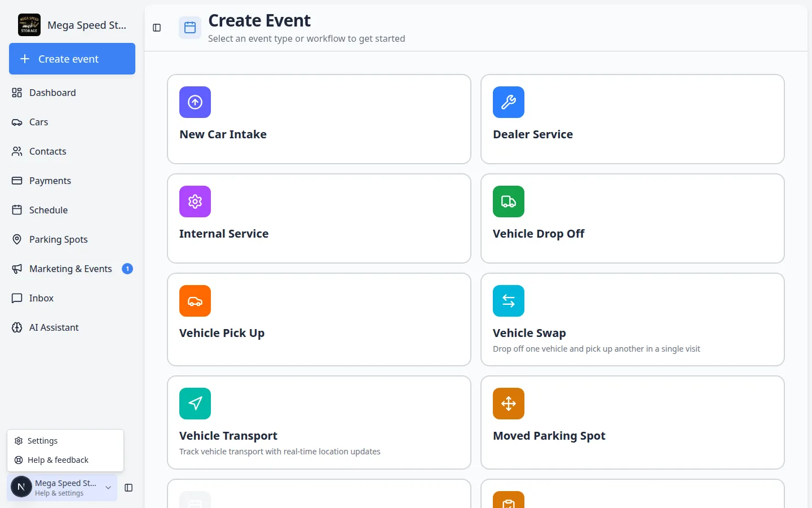Screen dimensions: 812x508
Task: Pick the Internal Service gear icon
Action: tap(195, 202)
